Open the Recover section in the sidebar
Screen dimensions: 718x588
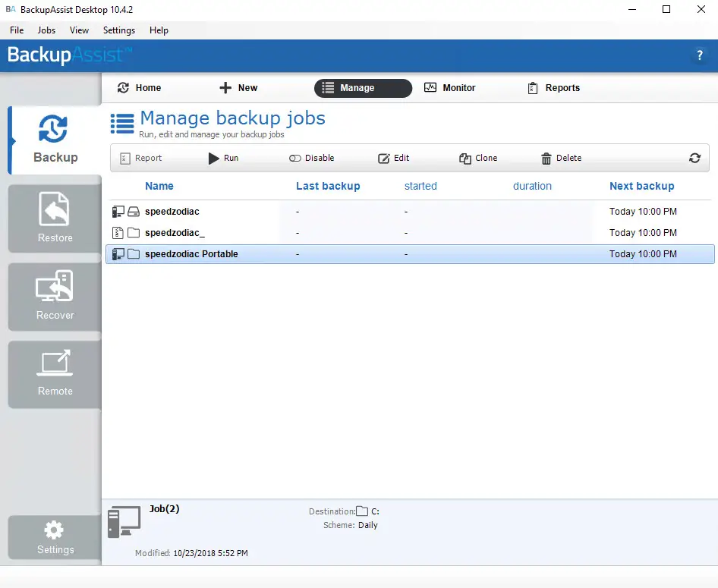pyautogui.click(x=55, y=296)
